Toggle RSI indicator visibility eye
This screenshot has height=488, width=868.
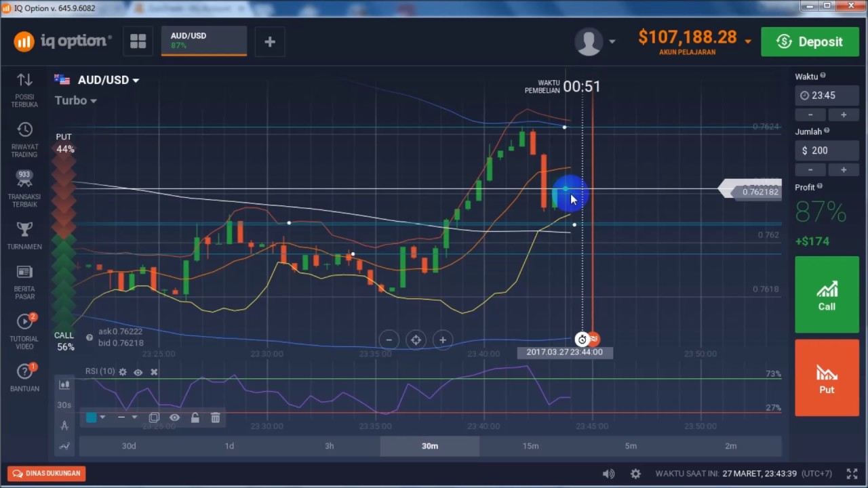[x=138, y=371]
